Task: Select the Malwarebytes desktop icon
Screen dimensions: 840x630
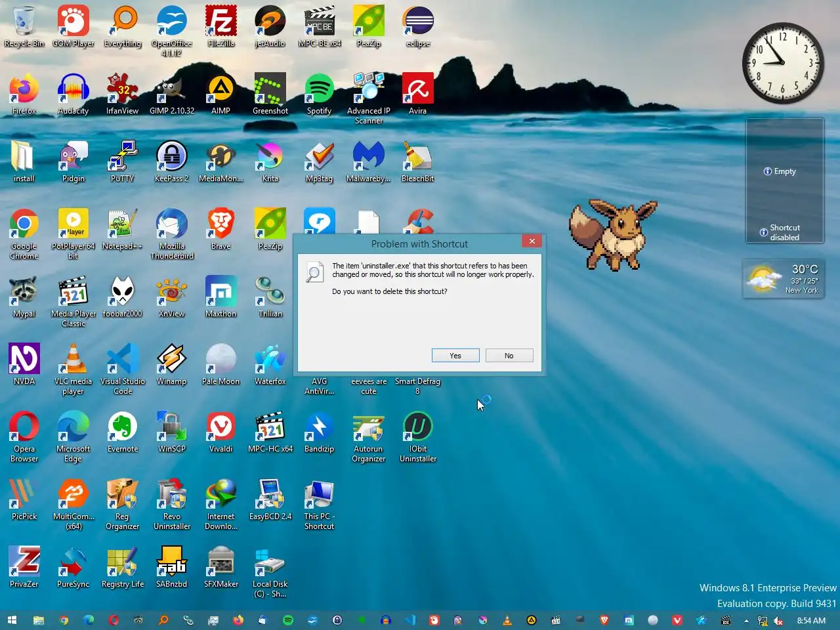Action: point(369,161)
